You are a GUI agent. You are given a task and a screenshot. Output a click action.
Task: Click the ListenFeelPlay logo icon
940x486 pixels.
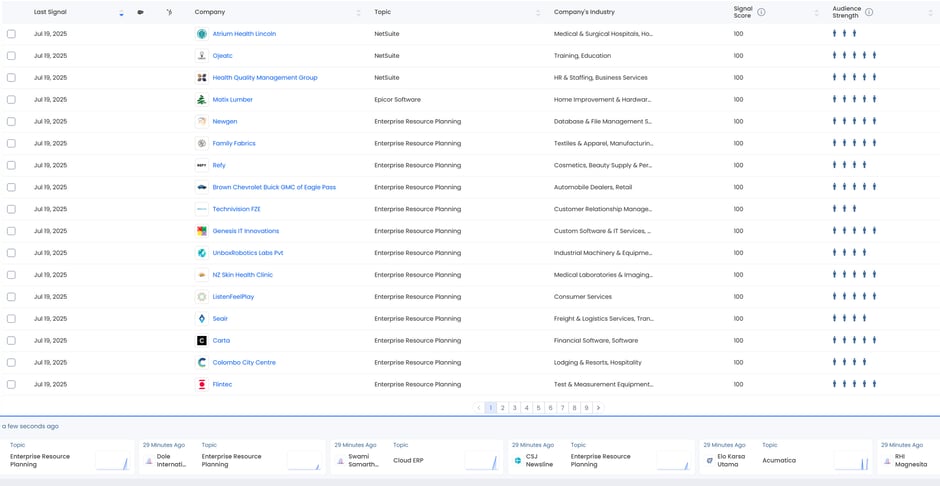[x=201, y=297]
